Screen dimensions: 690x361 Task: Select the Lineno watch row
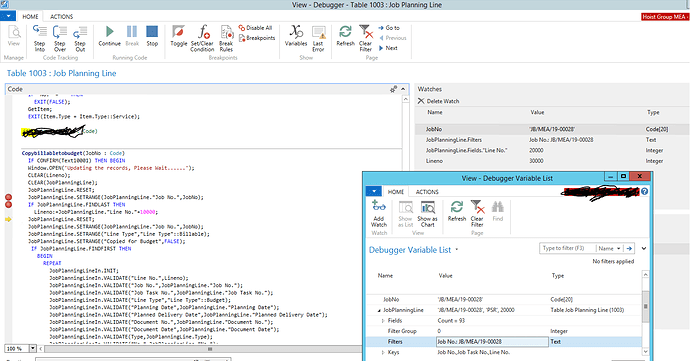click(552, 161)
